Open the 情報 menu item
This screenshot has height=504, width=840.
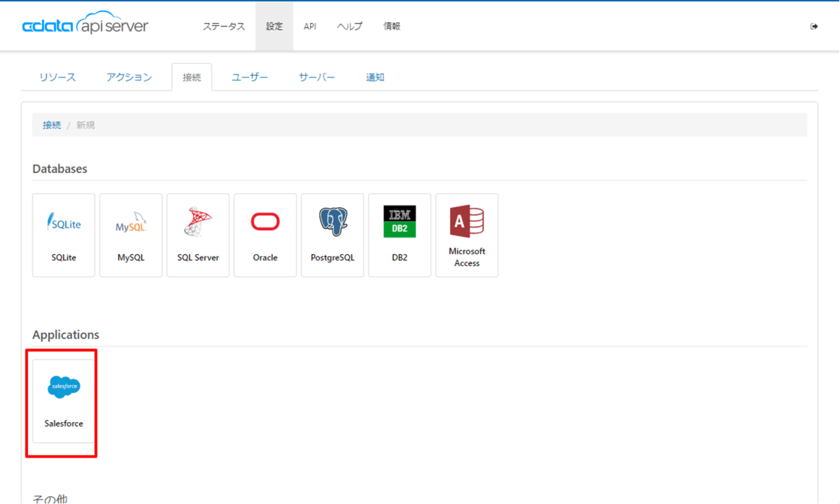coord(392,27)
